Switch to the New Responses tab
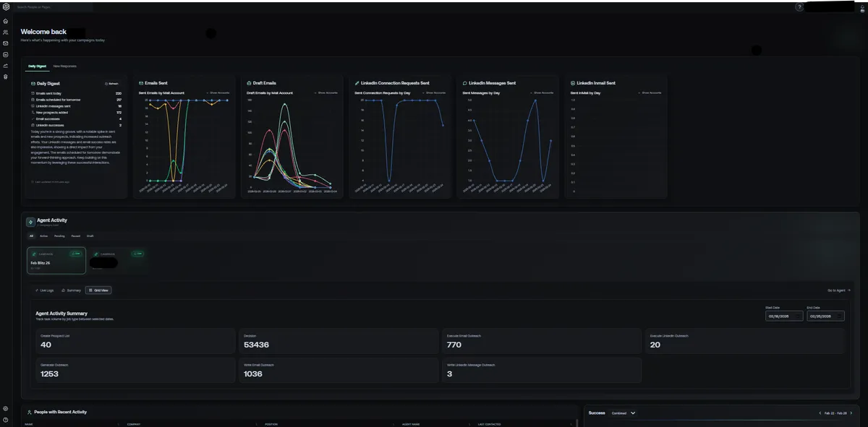This screenshot has height=427, width=868. pos(64,66)
